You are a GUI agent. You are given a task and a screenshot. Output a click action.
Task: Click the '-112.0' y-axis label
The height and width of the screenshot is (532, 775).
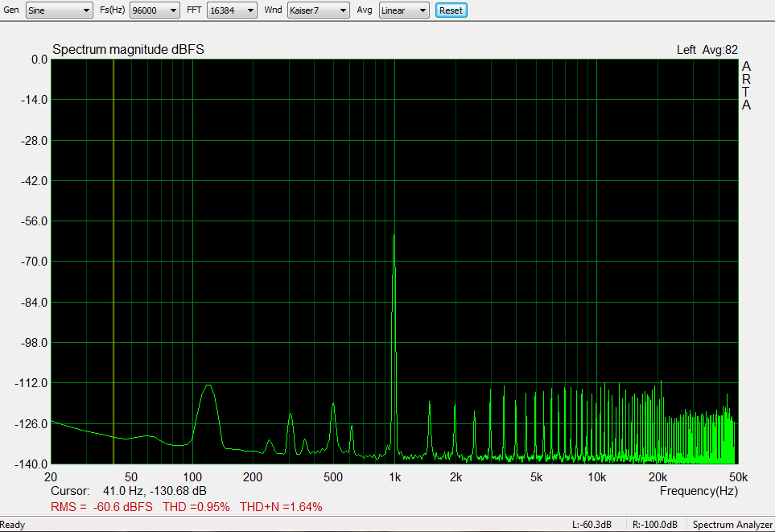31,383
